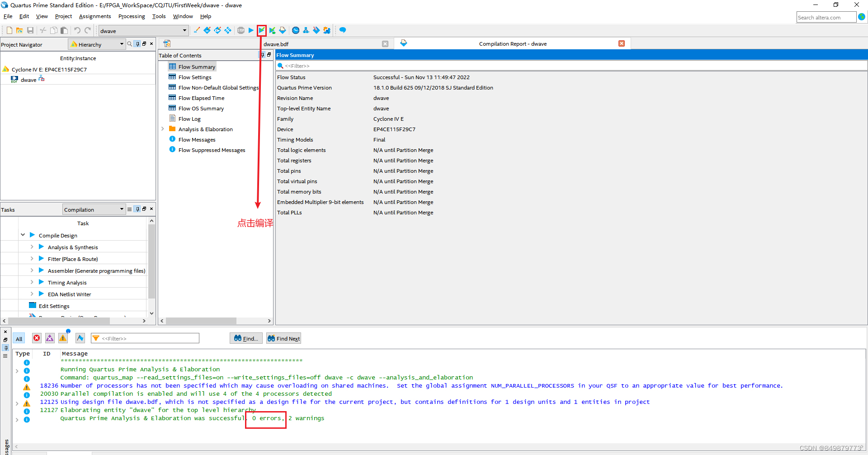Toggle pin on Messages panel
This screenshot has height=455, width=868.
pyautogui.click(x=5, y=347)
